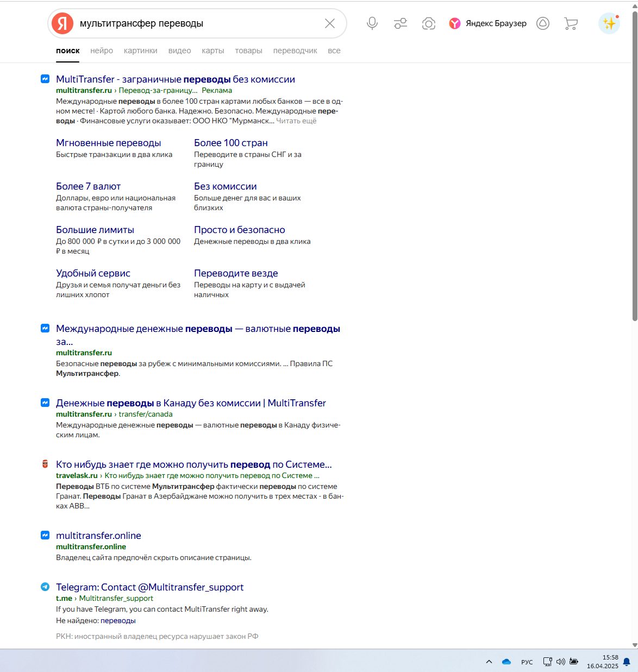Open notifications bell in taskbar

tap(627, 662)
